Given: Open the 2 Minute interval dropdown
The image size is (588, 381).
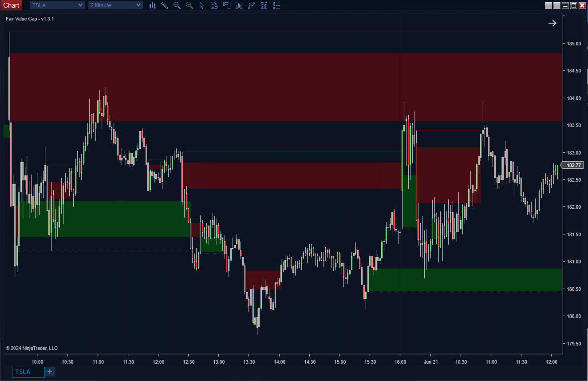Looking at the screenshot, I should pos(115,5).
